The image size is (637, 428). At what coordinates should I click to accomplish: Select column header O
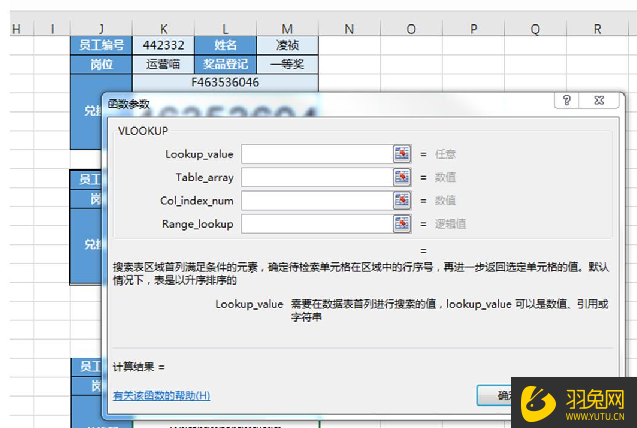pyautogui.click(x=411, y=29)
